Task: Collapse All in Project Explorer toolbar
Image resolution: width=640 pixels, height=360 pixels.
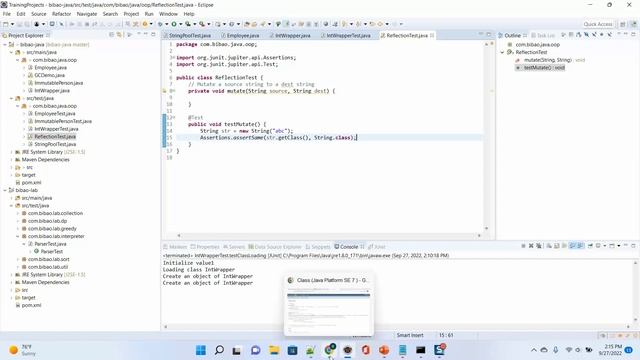Action: [111, 35]
